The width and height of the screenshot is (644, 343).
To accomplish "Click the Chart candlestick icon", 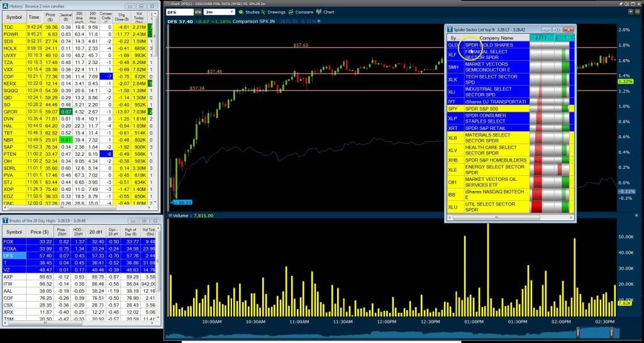I will pyautogui.click(x=318, y=13).
